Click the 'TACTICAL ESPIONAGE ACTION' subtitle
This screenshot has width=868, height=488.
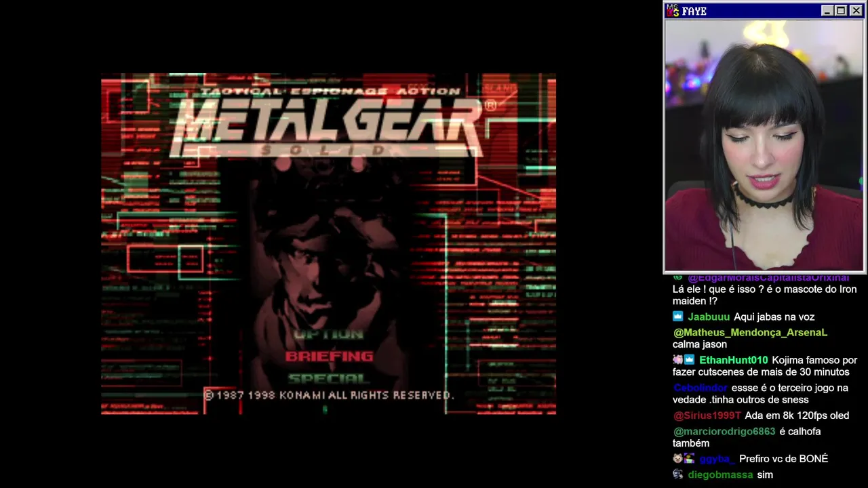pyautogui.click(x=330, y=91)
